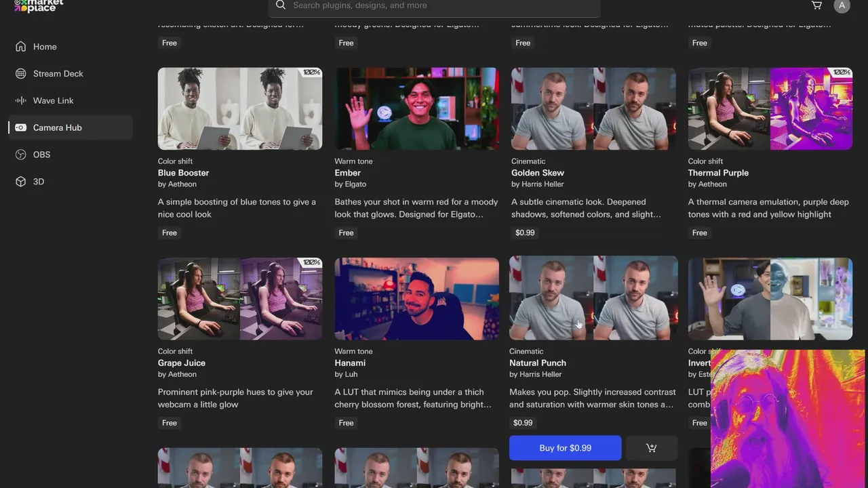Click the Camera Hub camera icon

(20, 128)
